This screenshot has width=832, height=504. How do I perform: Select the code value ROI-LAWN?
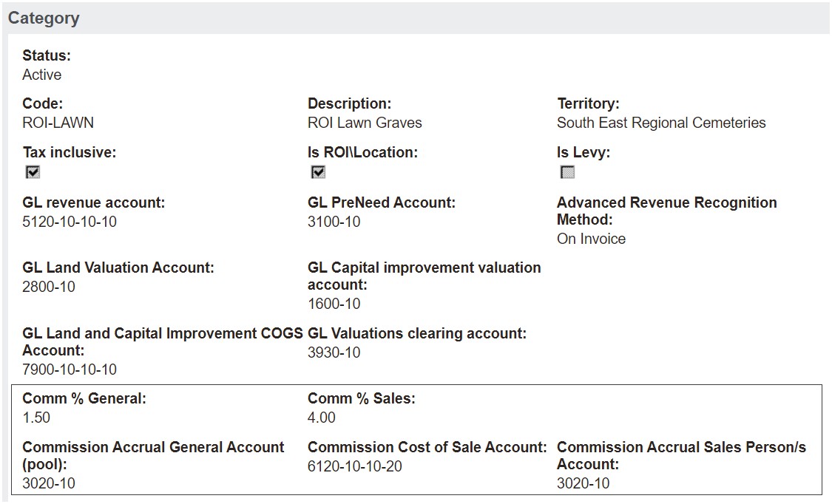tap(58, 123)
